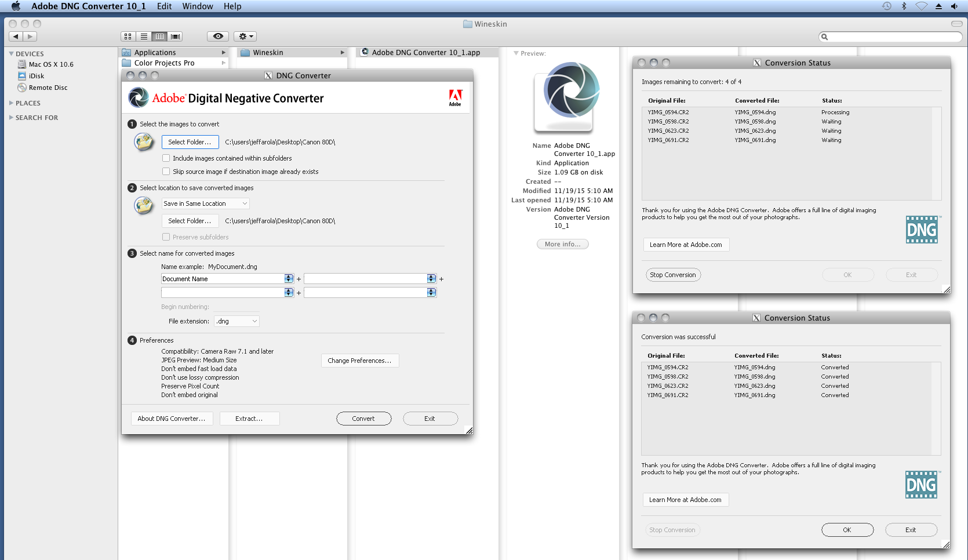This screenshot has width=968, height=560.
Task: Open the Help menu
Action: (232, 6)
